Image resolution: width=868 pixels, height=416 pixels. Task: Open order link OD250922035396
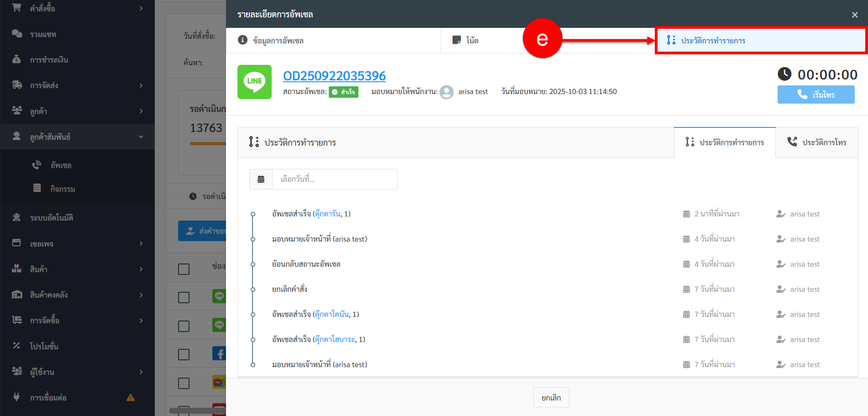334,76
